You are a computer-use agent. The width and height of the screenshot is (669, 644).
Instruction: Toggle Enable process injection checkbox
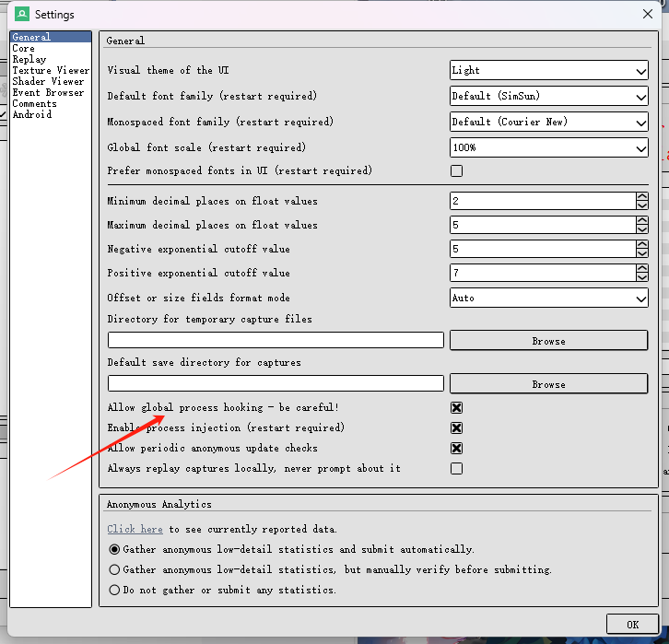tap(456, 427)
